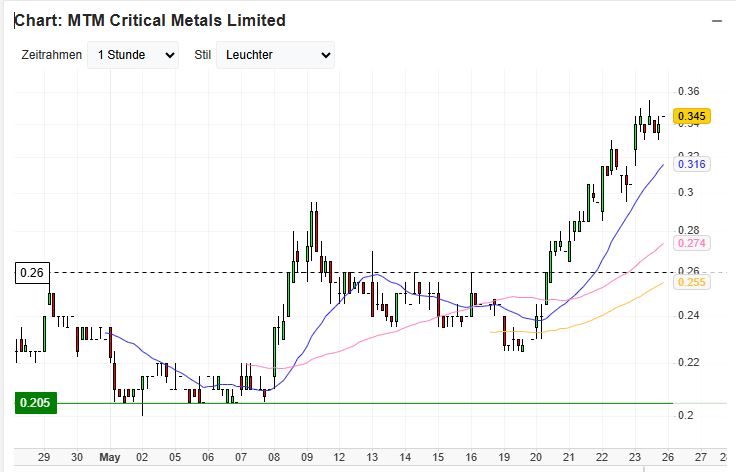Click the '27' date axis label

700,457
